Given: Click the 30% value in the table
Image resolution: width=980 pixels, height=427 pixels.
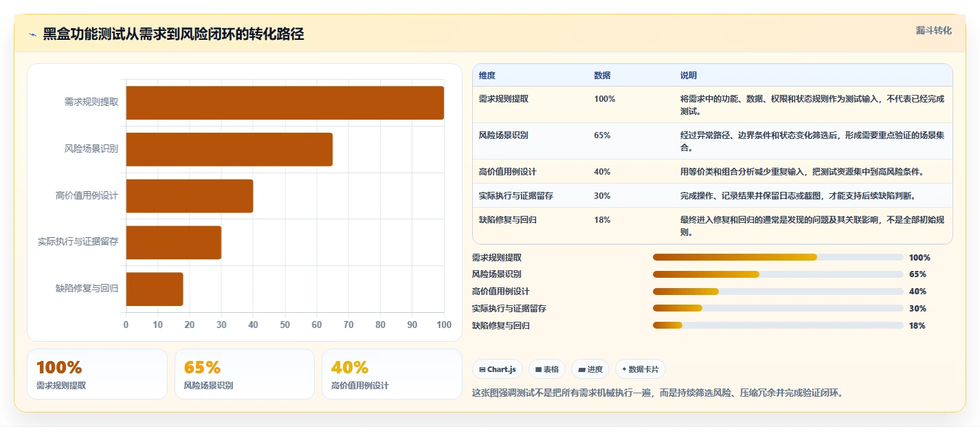Looking at the screenshot, I should pos(602,195).
